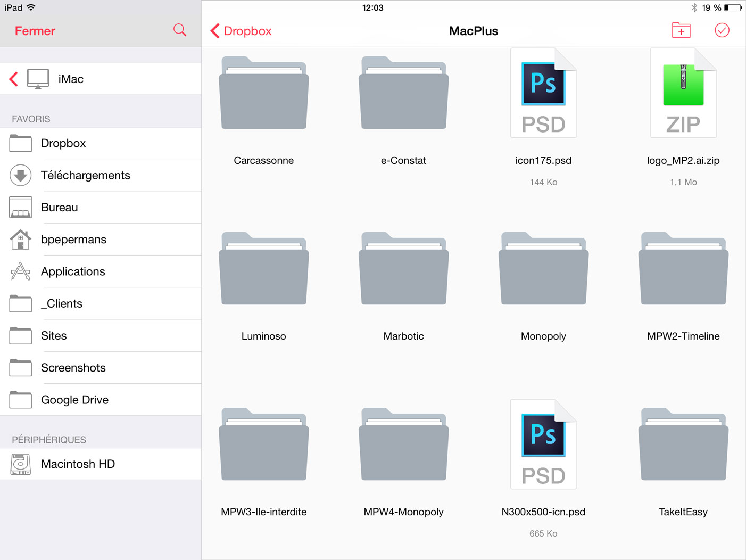
Task: Select Google Drive in sidebar
Action: (x=101, y=400)
